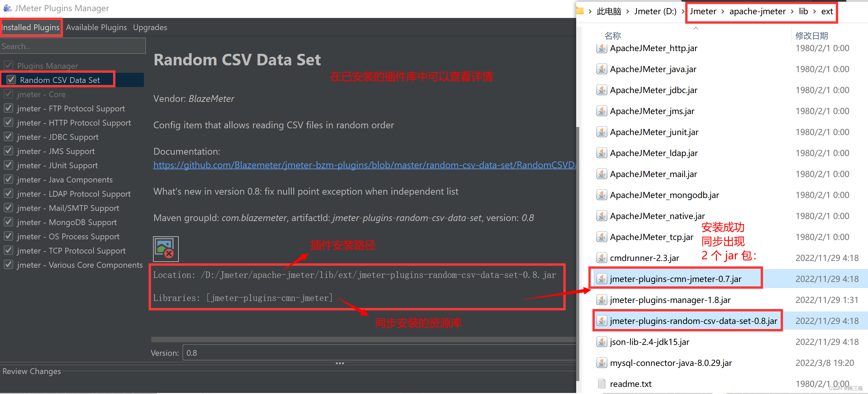Select jmeter - Various Core Components entry

tap(80, 265)
